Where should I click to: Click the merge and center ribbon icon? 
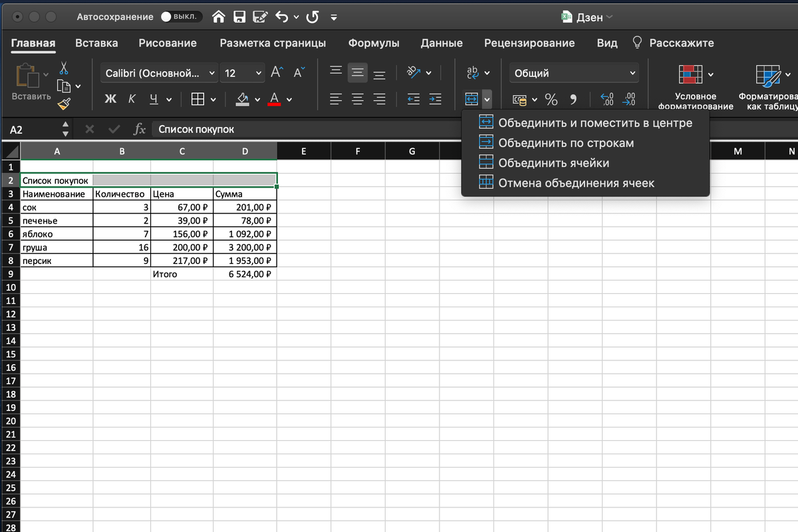click(471, 99)
